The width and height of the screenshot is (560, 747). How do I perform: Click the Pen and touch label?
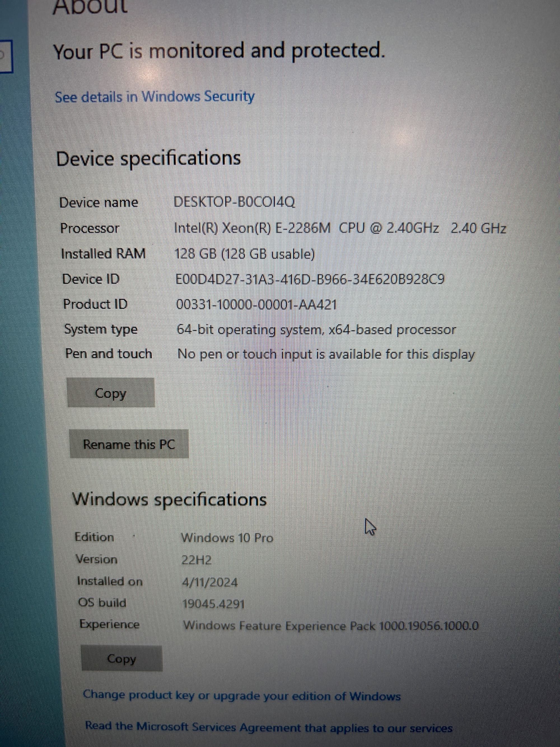coord(109,354)
